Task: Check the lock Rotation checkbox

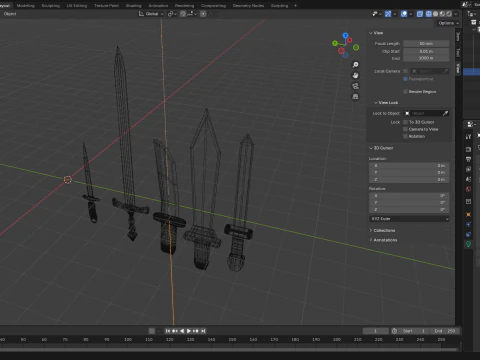Action: tap(405, 136)
